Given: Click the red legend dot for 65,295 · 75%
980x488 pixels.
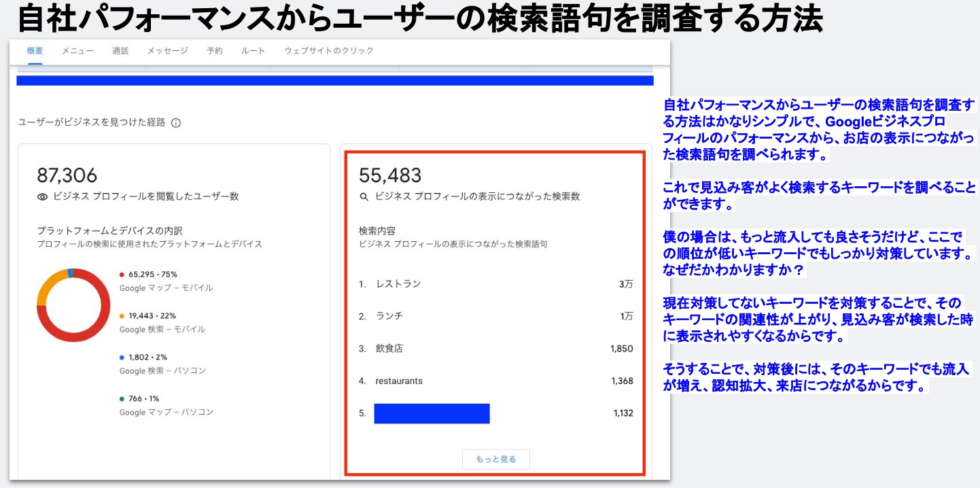Looking at the screenshot, I should [x=122, y=275].
